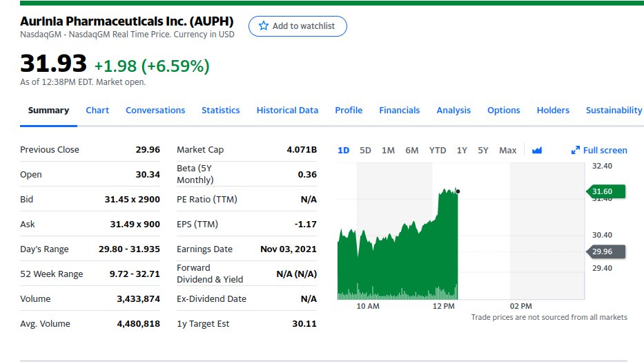Image resolution: width=644 pixels, height=362 pixels.
Task: Click the 32.40 price axis label
Action: pyautogui.click(x=602, y=166)
